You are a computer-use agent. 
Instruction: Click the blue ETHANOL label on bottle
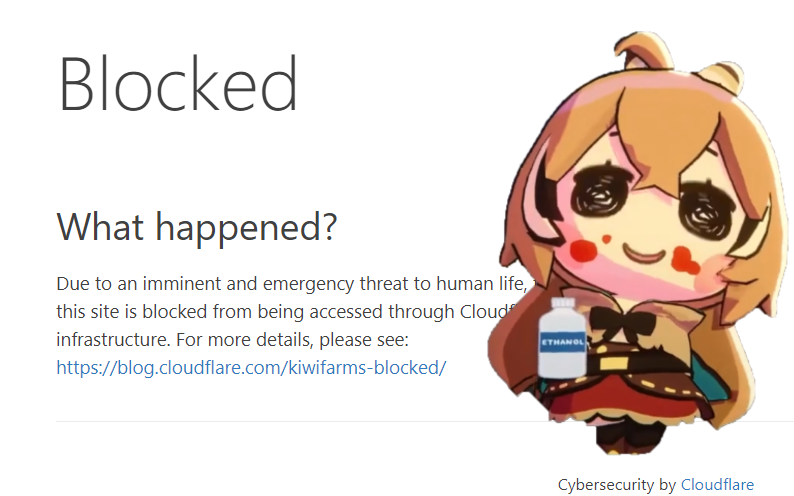click(x=562, y=342)
